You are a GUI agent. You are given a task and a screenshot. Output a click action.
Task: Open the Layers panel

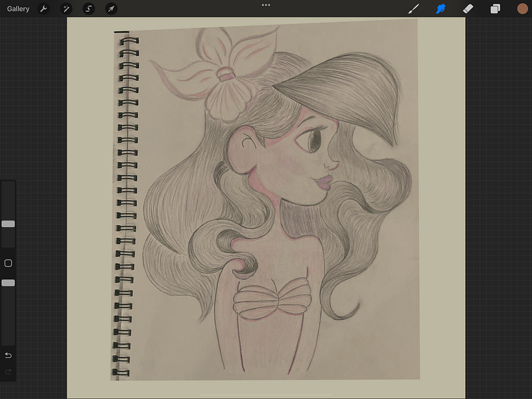coord(495,9)
